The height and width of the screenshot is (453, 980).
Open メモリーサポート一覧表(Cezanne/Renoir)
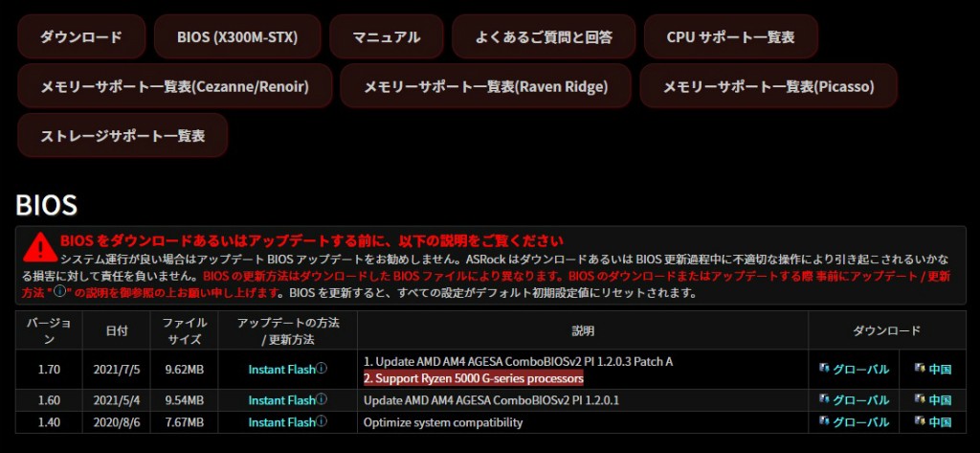[175, 86]
